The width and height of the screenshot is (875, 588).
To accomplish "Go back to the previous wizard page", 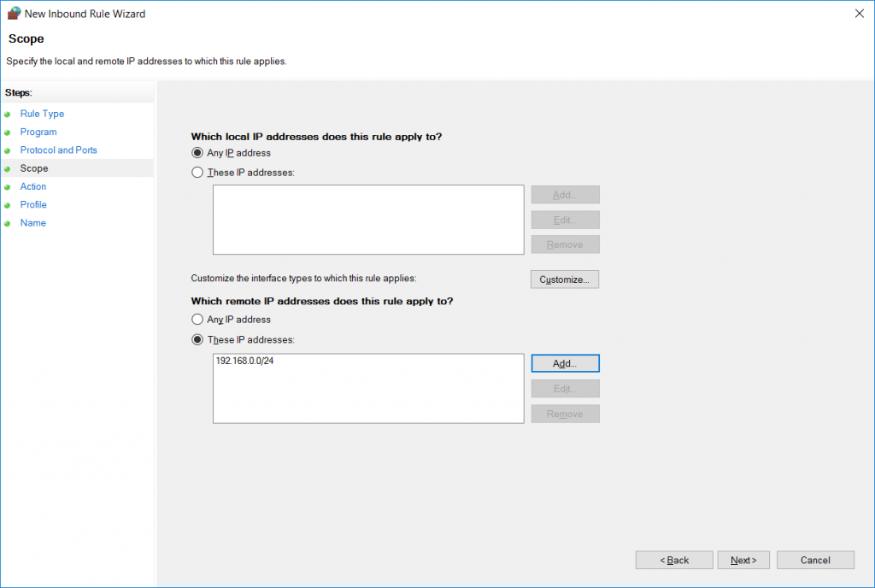I will click(x=673, y=560).
